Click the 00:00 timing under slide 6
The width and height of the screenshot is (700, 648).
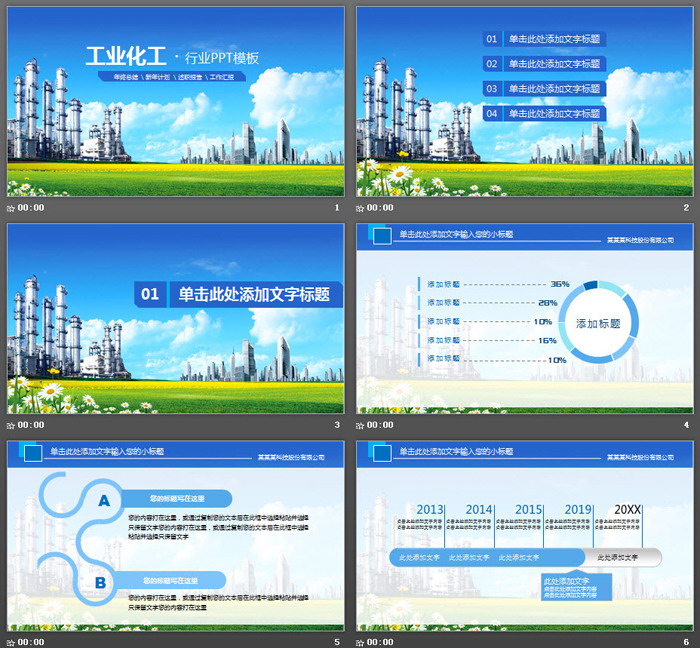pyautogui.click(x=381, y=641)
